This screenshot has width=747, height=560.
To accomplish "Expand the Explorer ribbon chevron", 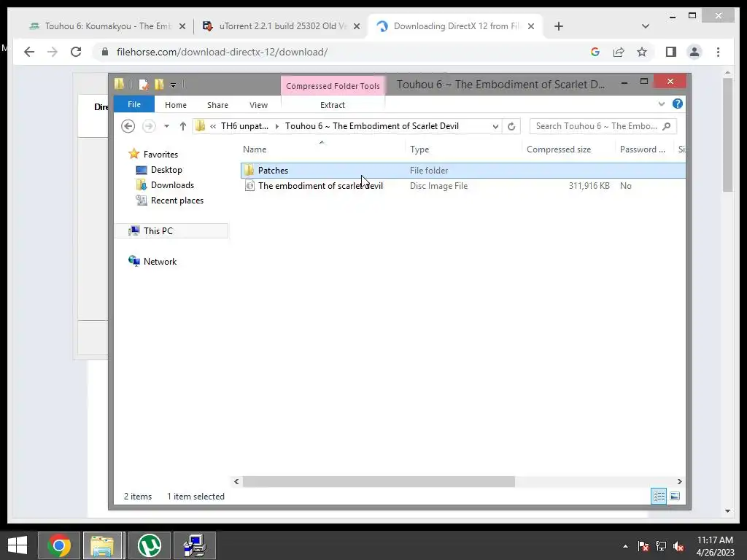I will [661, 104].
